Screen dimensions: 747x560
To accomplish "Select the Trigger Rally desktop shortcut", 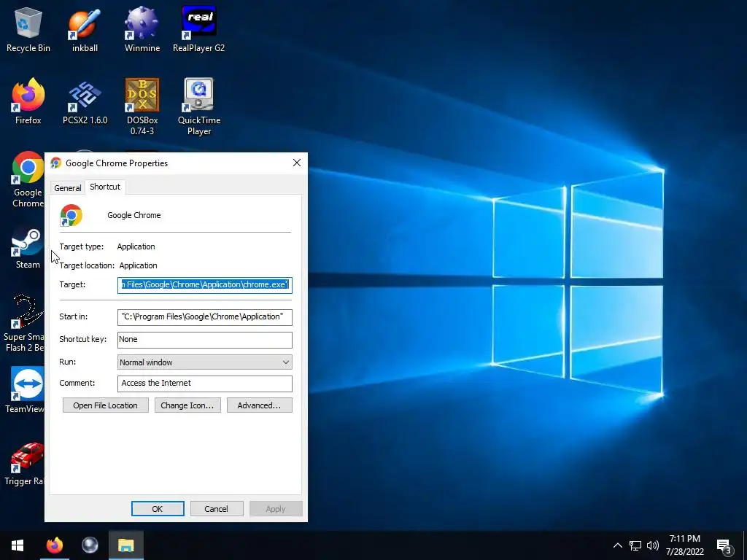I will pyautogui.click(x=24, y=463).
